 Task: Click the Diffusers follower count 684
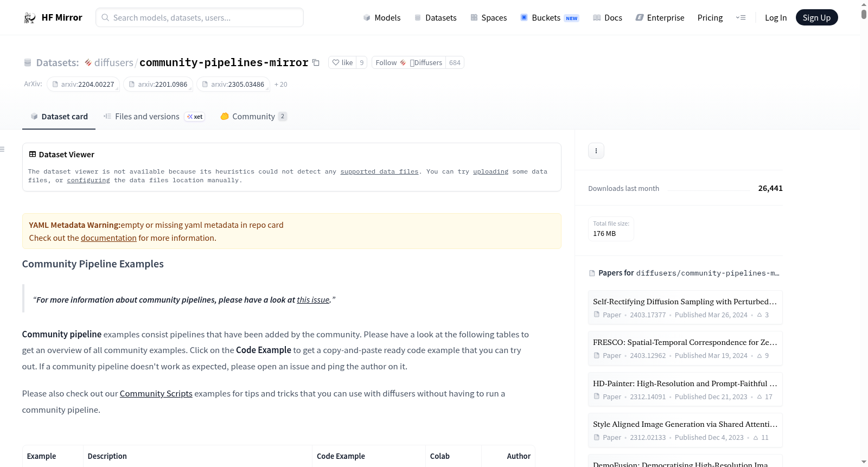(x=455, y=62)
